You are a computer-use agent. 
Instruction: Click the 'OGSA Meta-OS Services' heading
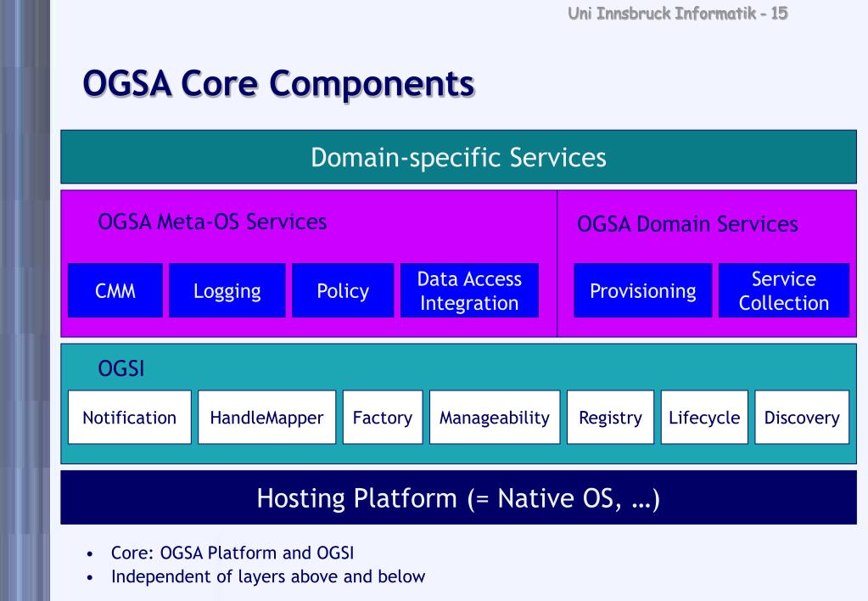tap(212, 222)
